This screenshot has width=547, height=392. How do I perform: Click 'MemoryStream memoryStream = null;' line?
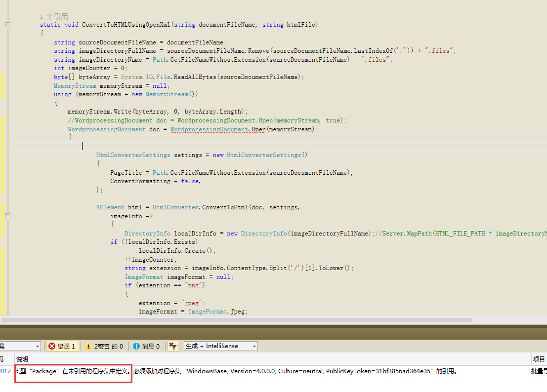coord(112,86)
